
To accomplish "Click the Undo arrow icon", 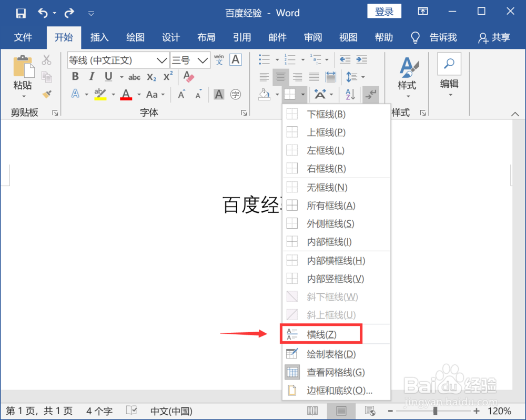I will (x=43, y=13).
